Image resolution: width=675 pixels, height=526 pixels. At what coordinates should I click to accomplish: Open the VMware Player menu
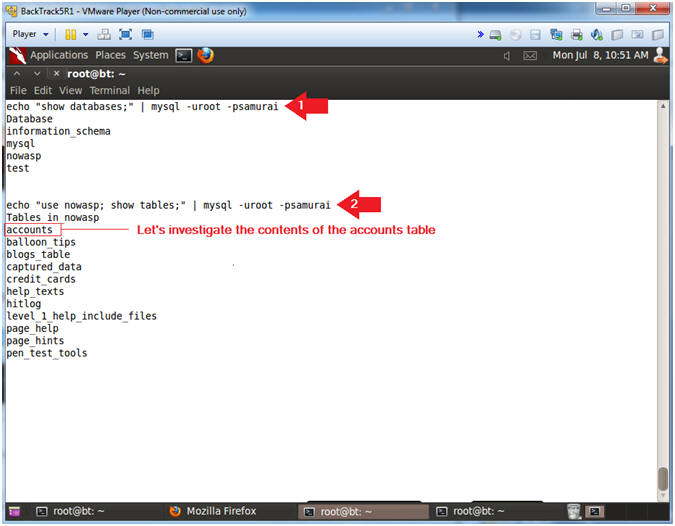[30, 34]
